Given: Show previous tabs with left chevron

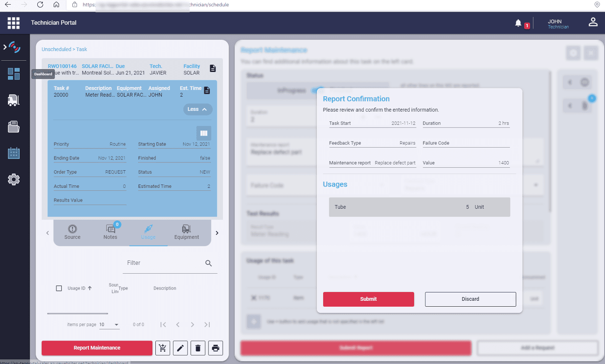Looking at the screenshot, I should point(47,233).
